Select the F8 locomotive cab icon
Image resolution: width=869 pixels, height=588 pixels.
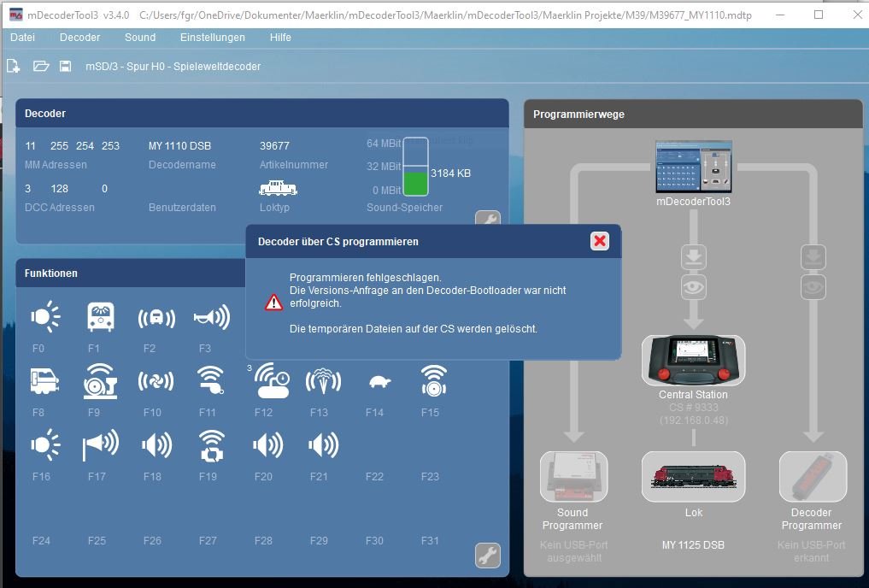coord(45,381)
